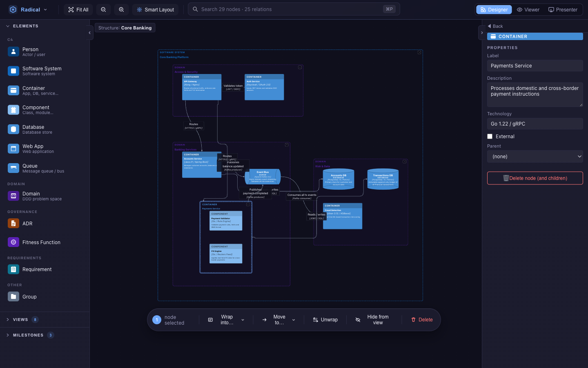Select the Component element icon
This screenshot has height=368, width=588.
tap(13, 110)
